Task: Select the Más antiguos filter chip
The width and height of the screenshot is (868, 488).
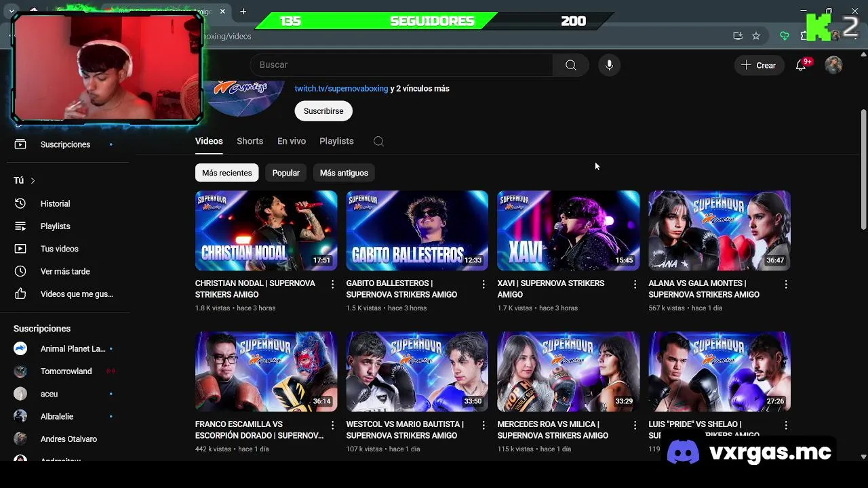Action: click(344, 173)
